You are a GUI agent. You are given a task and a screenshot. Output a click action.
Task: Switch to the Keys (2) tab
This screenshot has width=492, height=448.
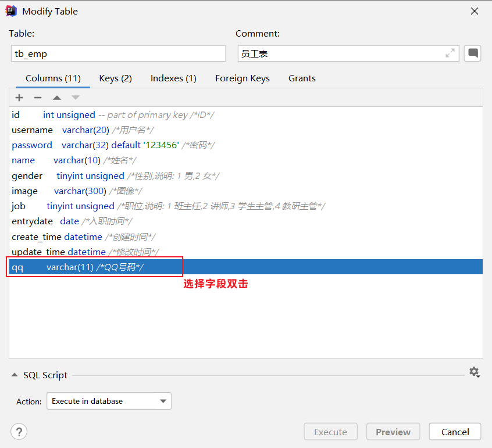(x=115, y=78)
